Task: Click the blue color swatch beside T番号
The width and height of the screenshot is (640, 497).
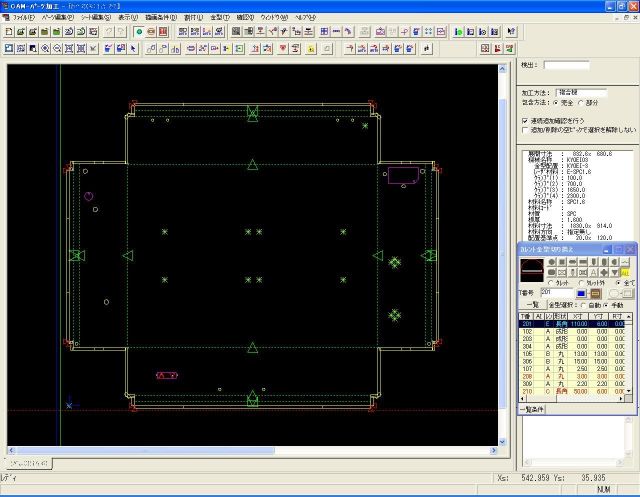Action: pyautogui.click(x=581, y=293)
